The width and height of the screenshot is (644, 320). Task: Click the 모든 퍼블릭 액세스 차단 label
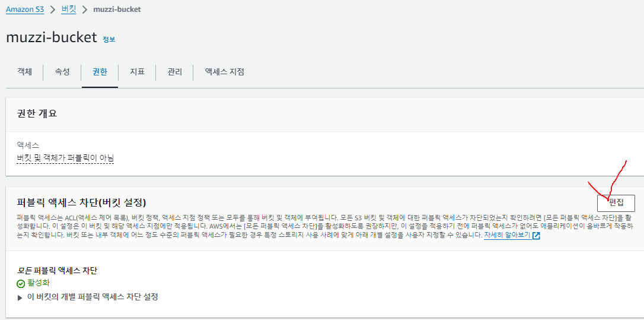pyautogui.click(x=57, y=271)
